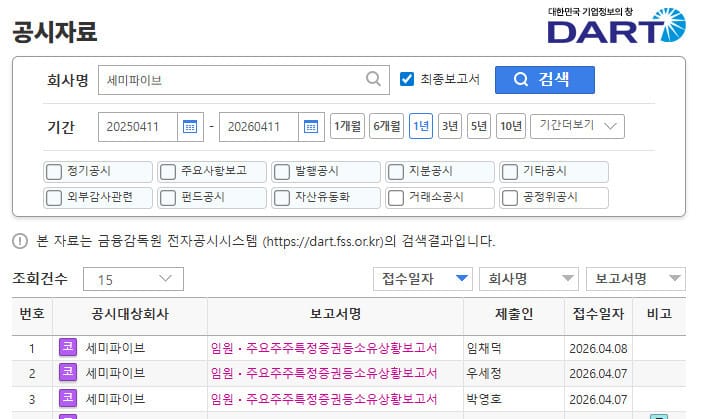
Task: Open row 1 report by 임채덕
Action: point(323,348)
